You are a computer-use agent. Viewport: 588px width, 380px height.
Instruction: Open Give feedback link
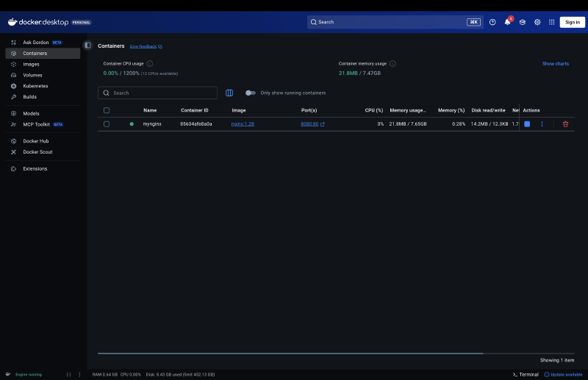click(x=146, y=46)
